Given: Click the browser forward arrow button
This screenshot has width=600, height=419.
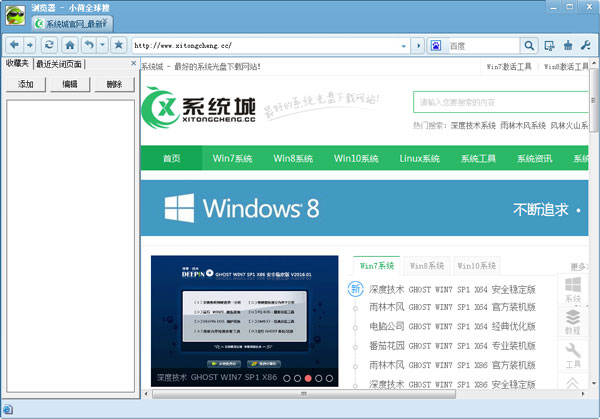Looking at the screenshot, I should tap(30, 45).
